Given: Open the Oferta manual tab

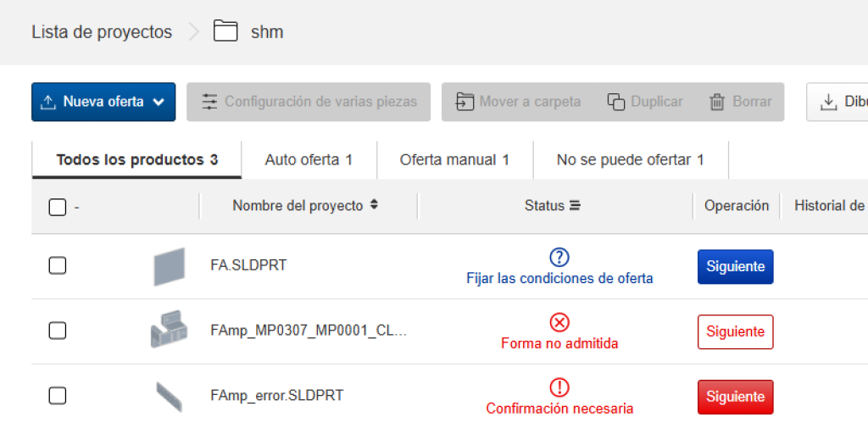Looking at the screenshot, I should tap(454, 159).
